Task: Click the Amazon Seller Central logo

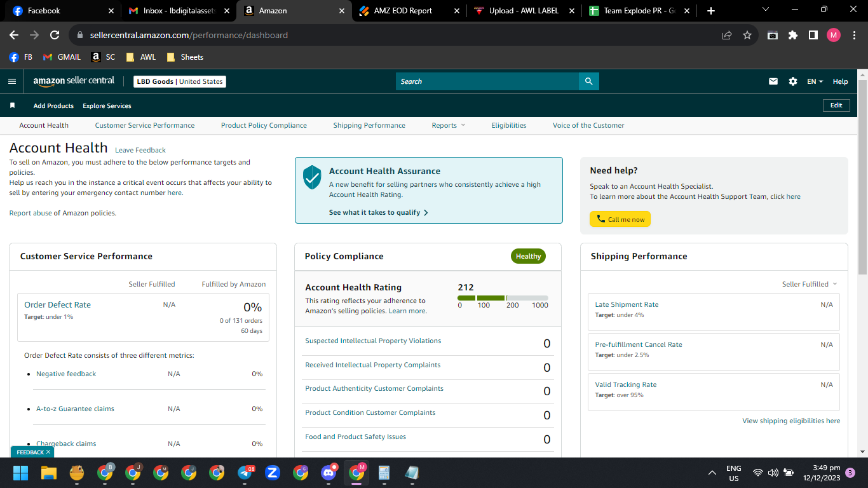Action: click(74, 81)
